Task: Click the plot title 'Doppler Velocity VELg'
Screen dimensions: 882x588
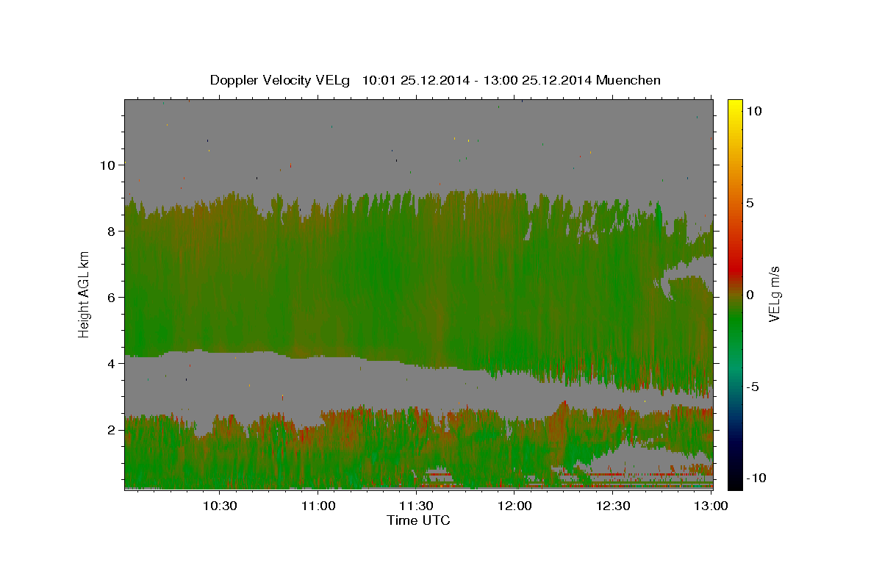Action: click(281, 80)
